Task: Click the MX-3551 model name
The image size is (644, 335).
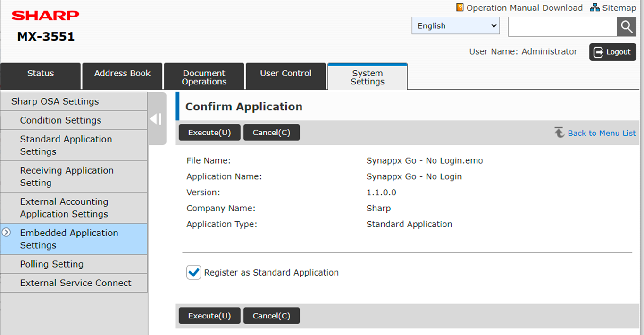Action: pos(46,36)
